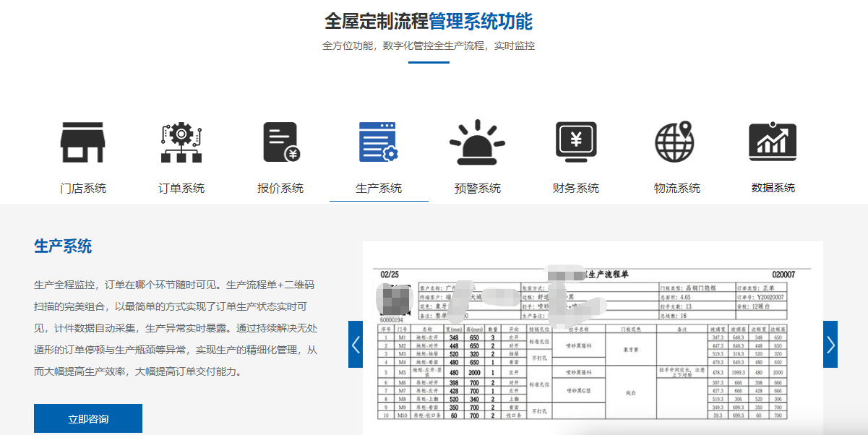The image size is (868, 435).
Task: Show previous slide with left arrow
Action: click(356, 345)
